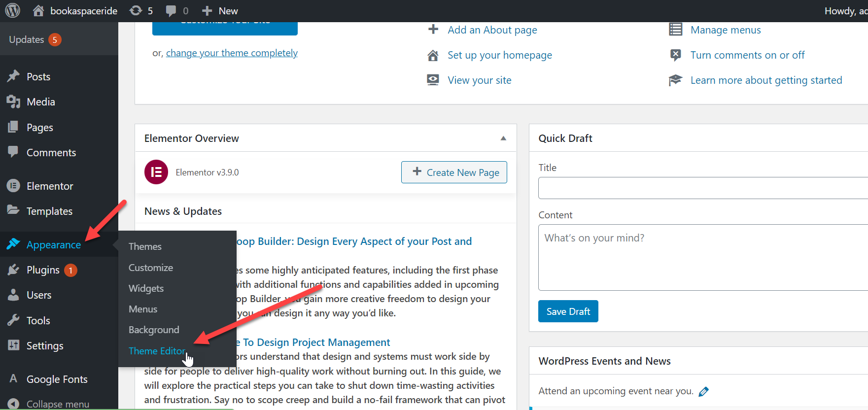Image resolution: width=868 pixels, height=410 pixels.
Task: Click the Users person icon
Action: tap(13, 295)
